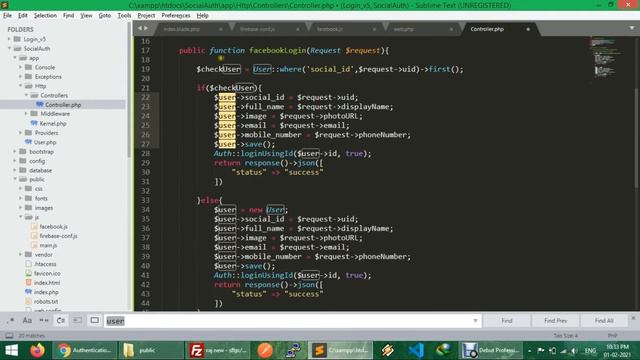640x360 pixels.
Task: Click the minimap code preview
Action: (607, 57)
